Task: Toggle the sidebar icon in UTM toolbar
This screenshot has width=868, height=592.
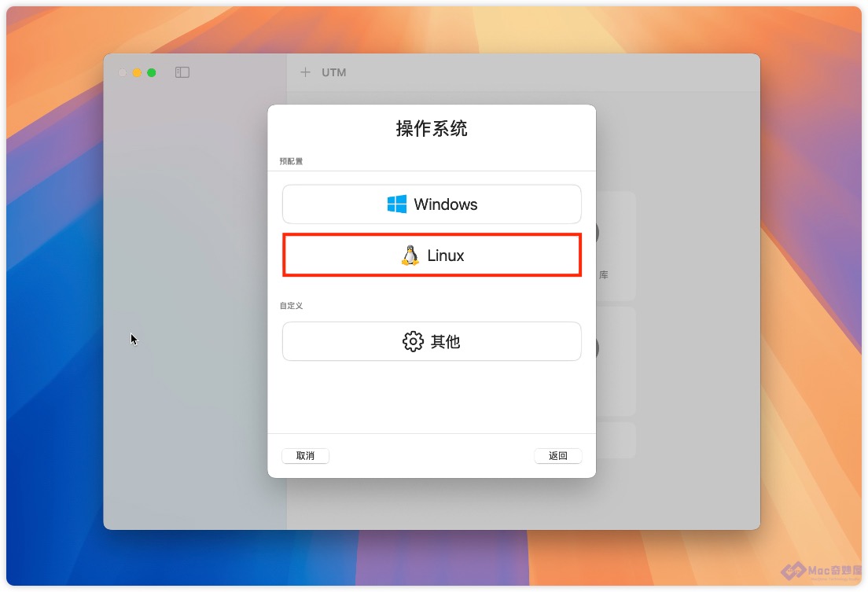Action: pyautogui.click(x=182, y=72)
